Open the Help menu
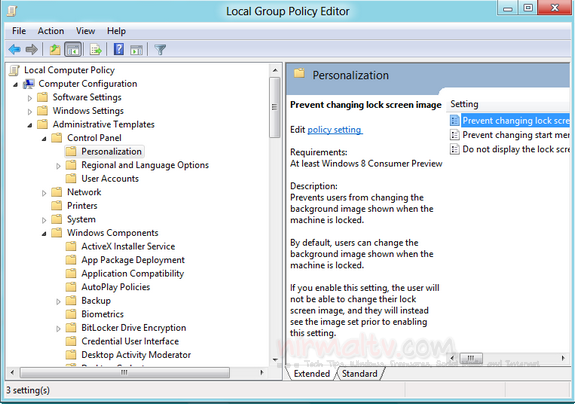 click(x=116, y=31)
